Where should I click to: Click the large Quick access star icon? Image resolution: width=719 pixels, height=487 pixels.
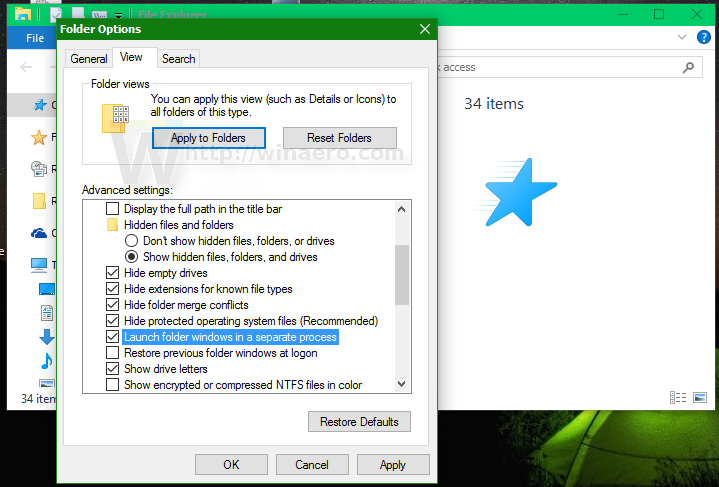(518, 192)
